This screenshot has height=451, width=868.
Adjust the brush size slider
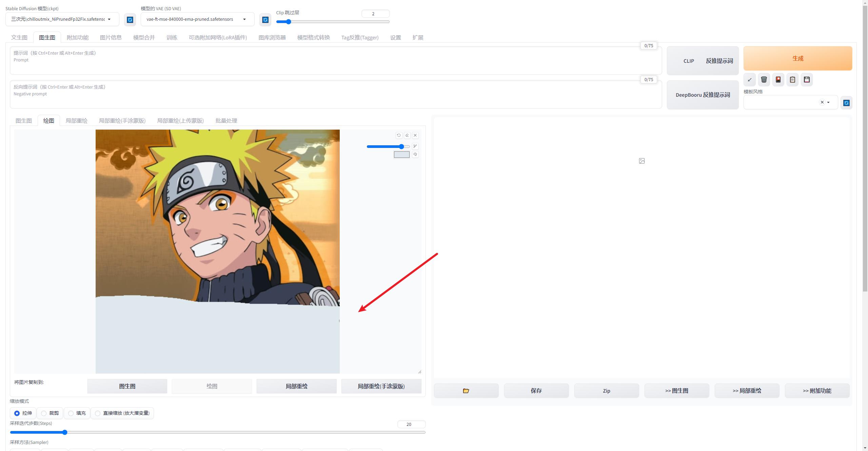pos(388,147)
